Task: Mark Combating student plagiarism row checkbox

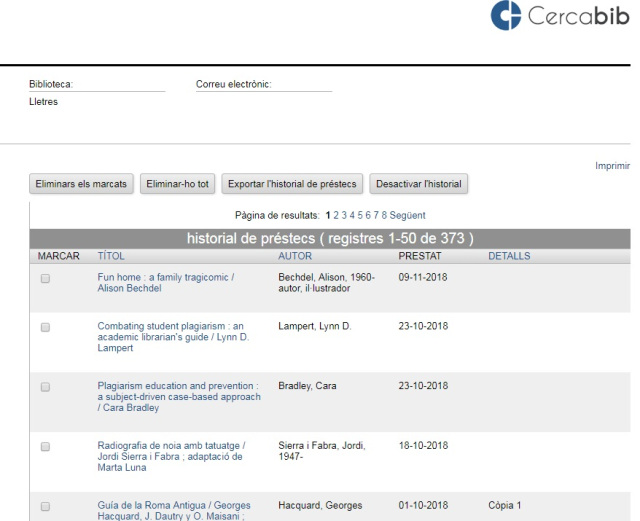Action: point(45,327)
